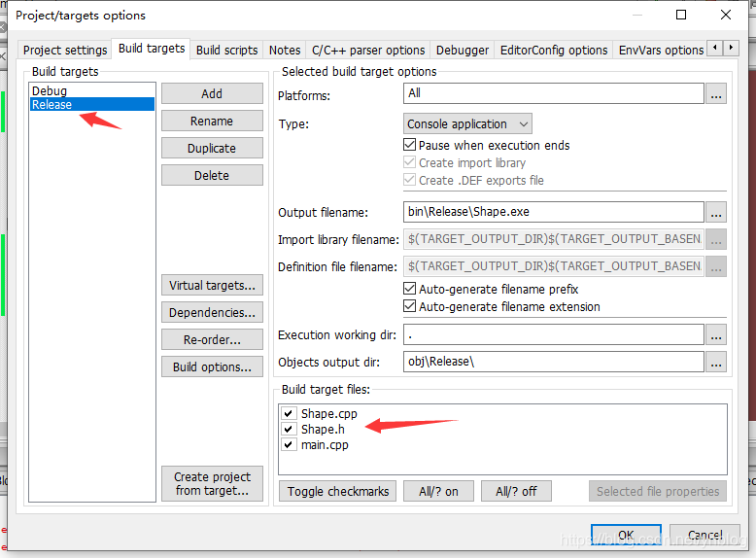Open Build options dialog

(x=212, y=366)
